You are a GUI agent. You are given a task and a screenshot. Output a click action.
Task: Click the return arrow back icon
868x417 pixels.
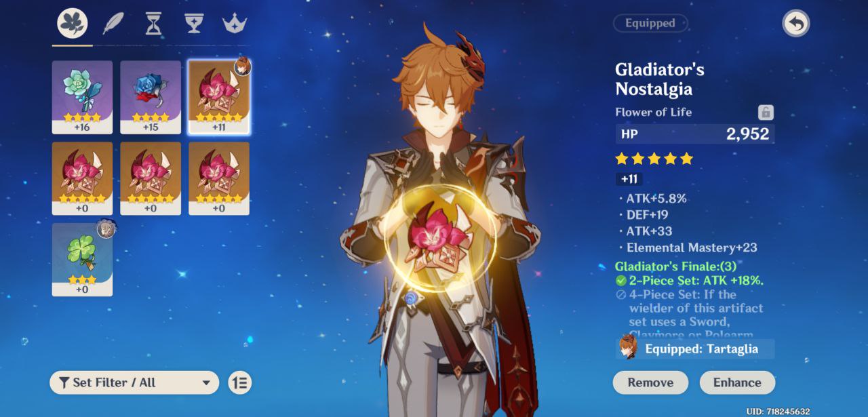coord(795,24)
